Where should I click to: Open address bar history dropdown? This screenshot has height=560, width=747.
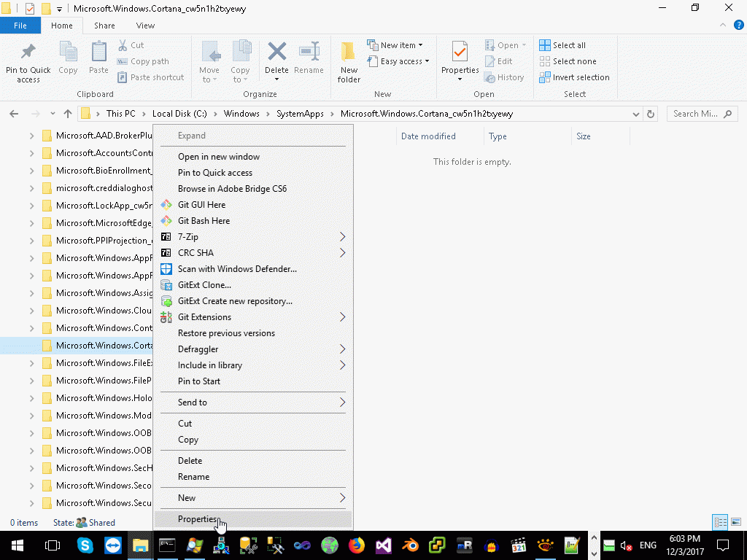[x=635, y=114]
